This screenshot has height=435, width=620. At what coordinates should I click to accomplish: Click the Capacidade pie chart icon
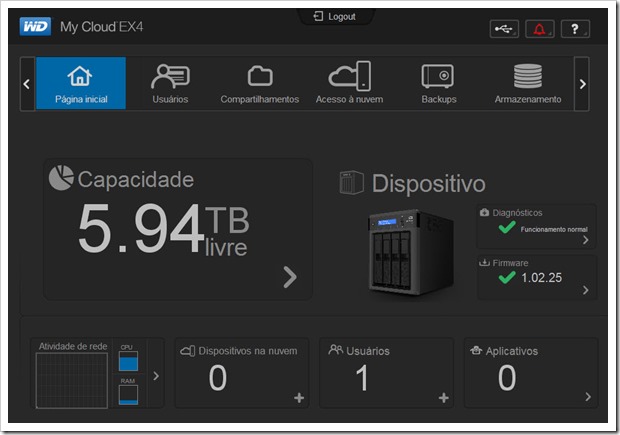click(61, 178)
